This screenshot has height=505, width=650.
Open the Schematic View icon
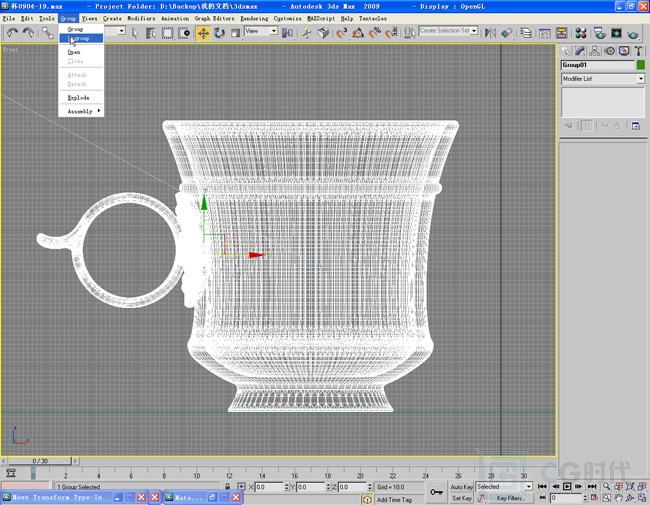[561, 33]
